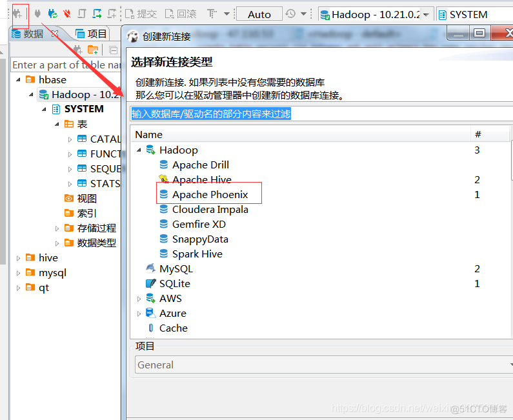Expand the 存储过程 procedures folder
The image size is (513, 420).
[x=57, y=228]
